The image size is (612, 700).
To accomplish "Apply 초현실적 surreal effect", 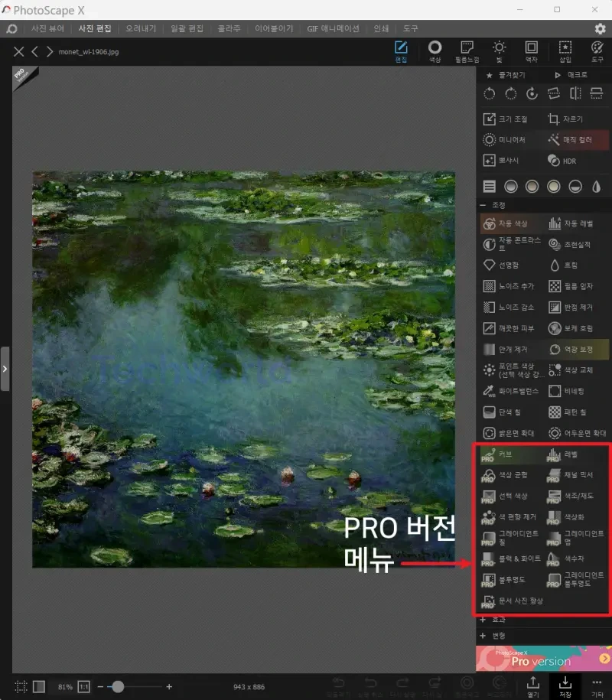I will (570, 244).
